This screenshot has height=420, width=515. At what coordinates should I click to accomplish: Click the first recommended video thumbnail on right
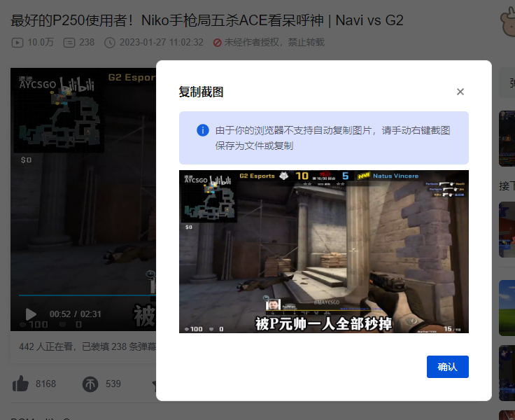(507, 139)
